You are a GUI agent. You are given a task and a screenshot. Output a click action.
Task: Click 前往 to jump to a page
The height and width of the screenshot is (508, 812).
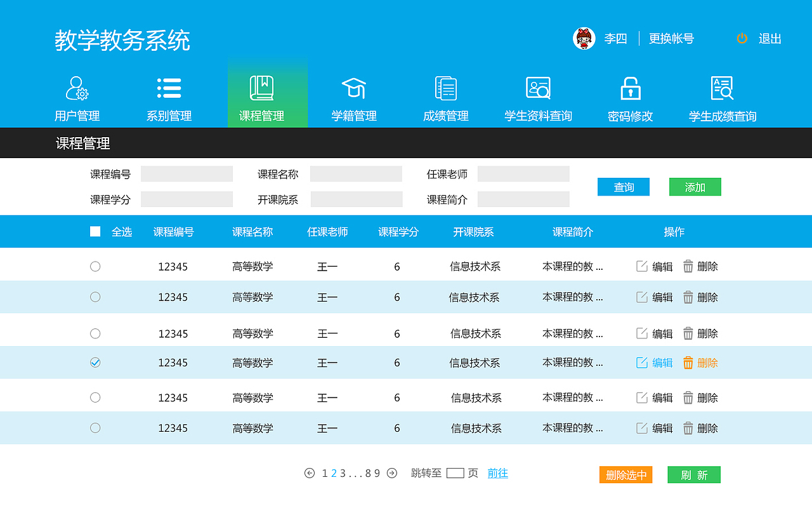click(497, 474)
